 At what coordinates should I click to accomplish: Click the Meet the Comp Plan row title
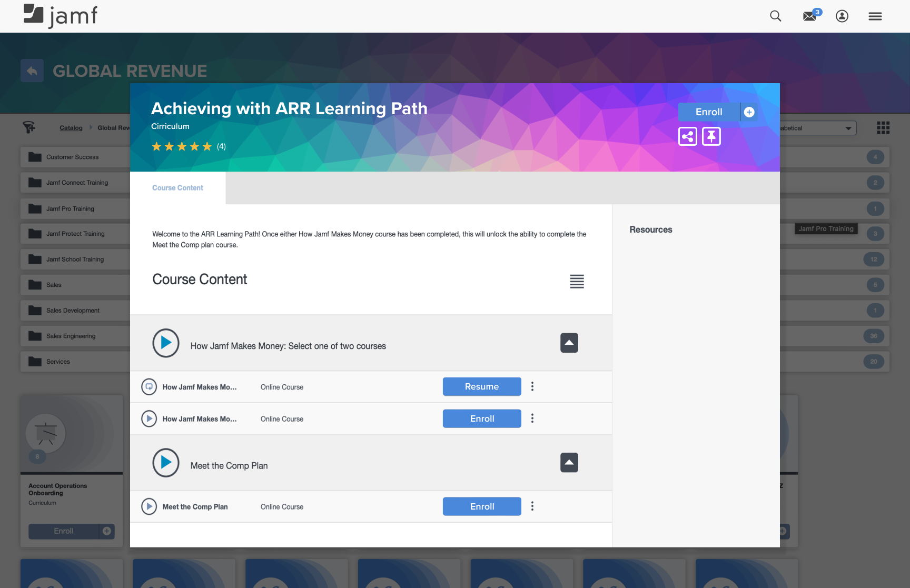coord(195,506)
